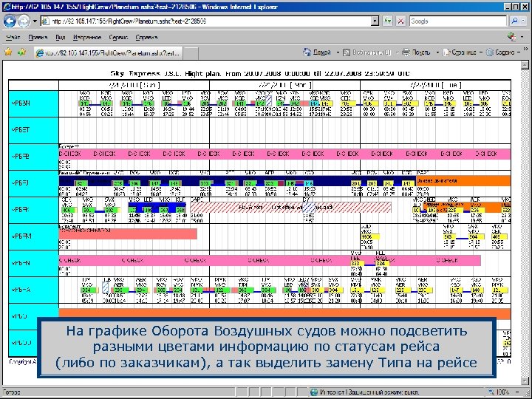Click the salmon maintenance bar in the VPBFM row
This screenshot has height=399, width=532.
[128, 233]
